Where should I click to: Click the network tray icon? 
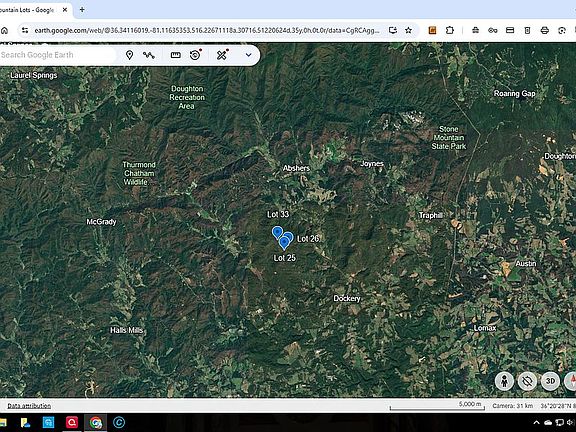[559, 423]
